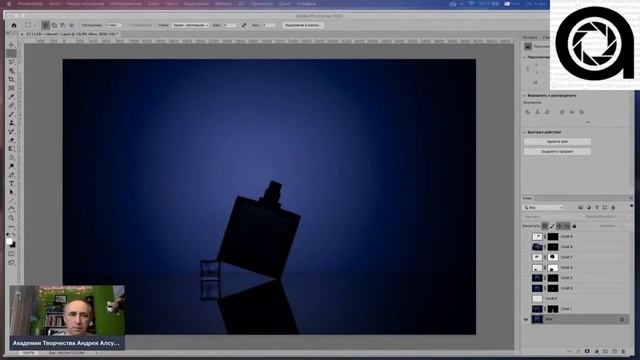Click the Apple menu icon

click(9, 4)
